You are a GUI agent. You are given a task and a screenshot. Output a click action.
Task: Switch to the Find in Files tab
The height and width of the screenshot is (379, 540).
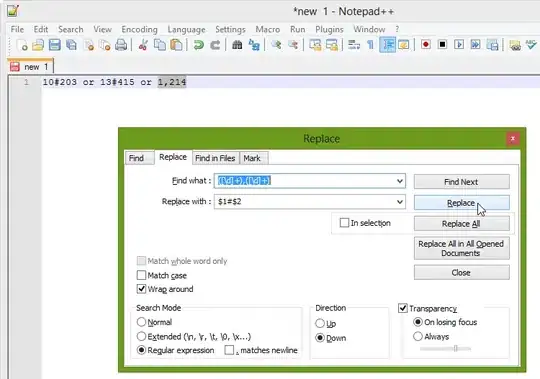(215, 158)
